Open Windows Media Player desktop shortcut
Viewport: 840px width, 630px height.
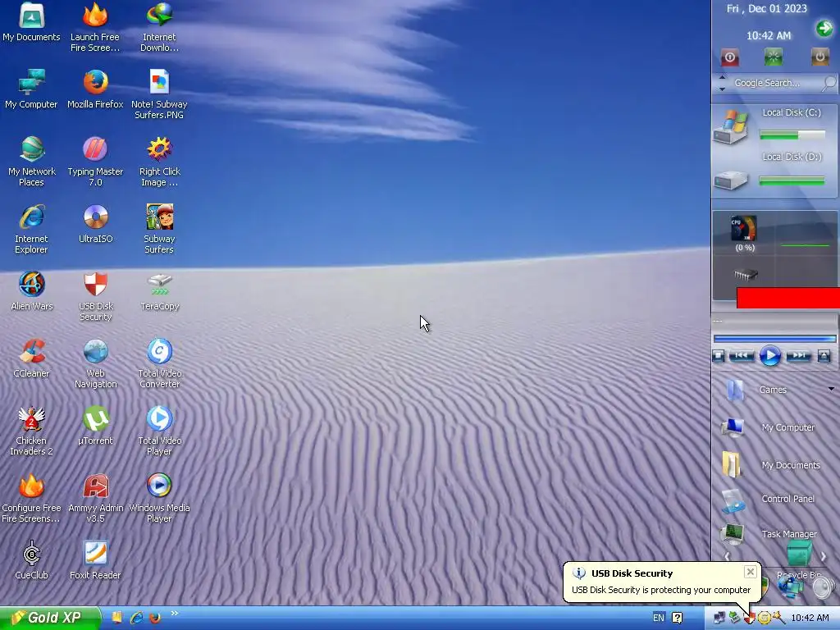point(160,498)
